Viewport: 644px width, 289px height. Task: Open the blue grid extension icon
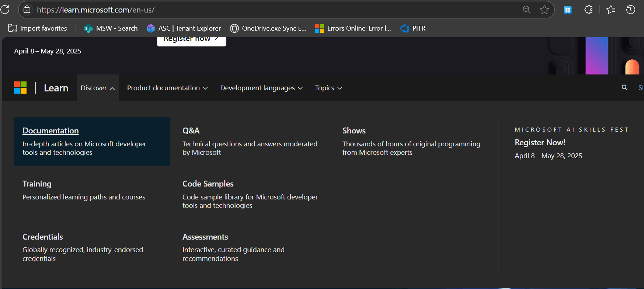tap(568, 10)
